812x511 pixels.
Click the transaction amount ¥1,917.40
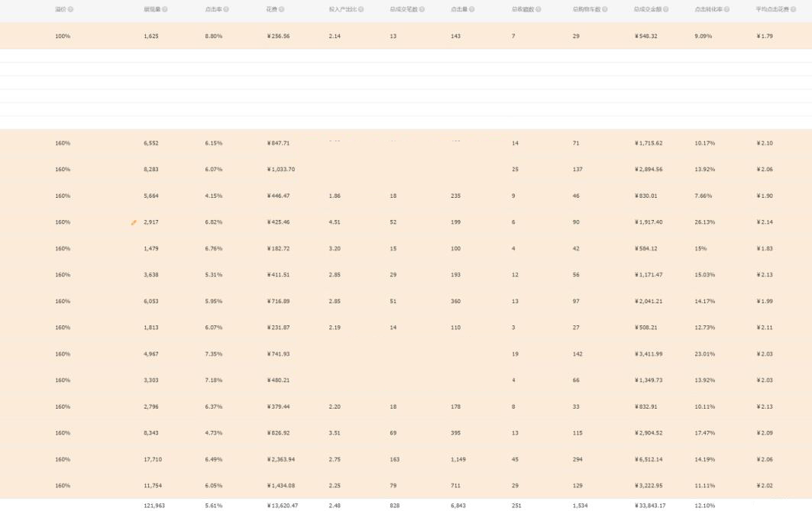coord(649,222)
